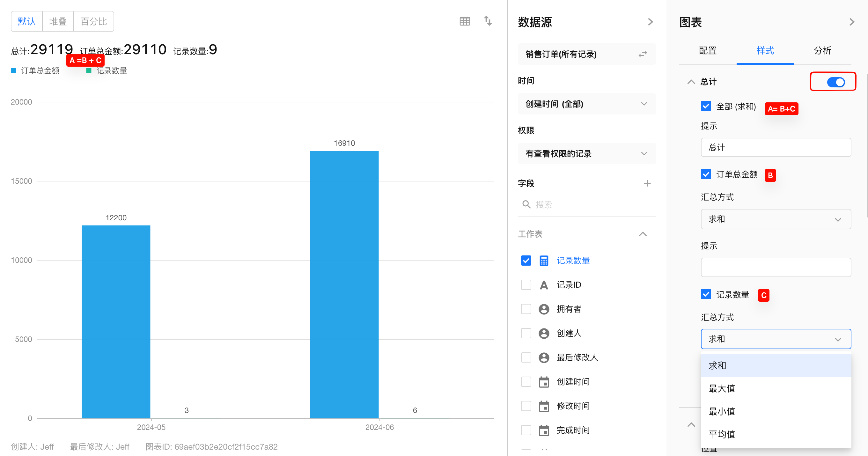Click the 总计 prompt text field
The width and height of the screenshot is (868, 456).
[x=776, y=147]
